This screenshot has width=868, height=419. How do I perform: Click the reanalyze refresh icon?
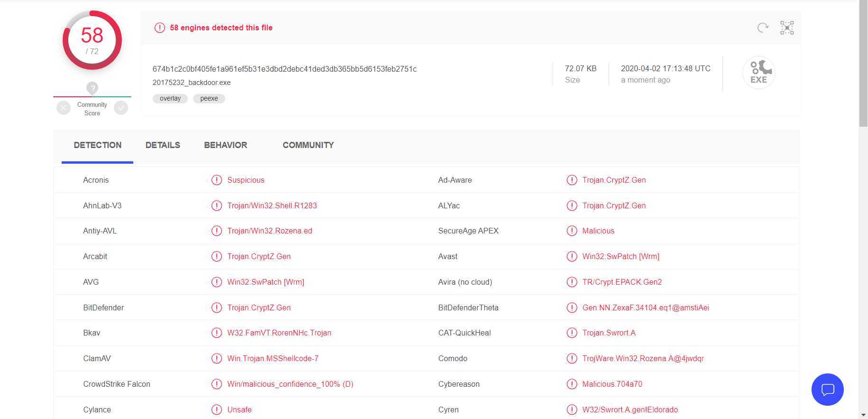coord(763,28)
